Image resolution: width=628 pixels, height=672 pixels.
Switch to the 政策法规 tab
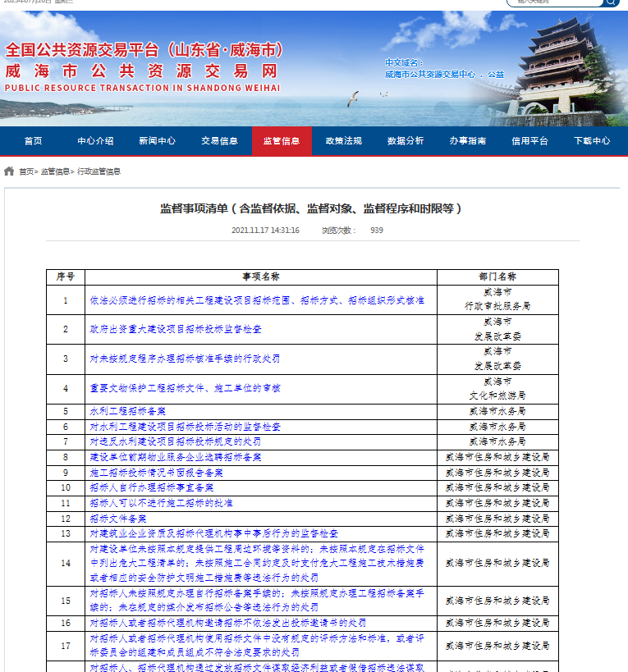(x=343, y=141)
